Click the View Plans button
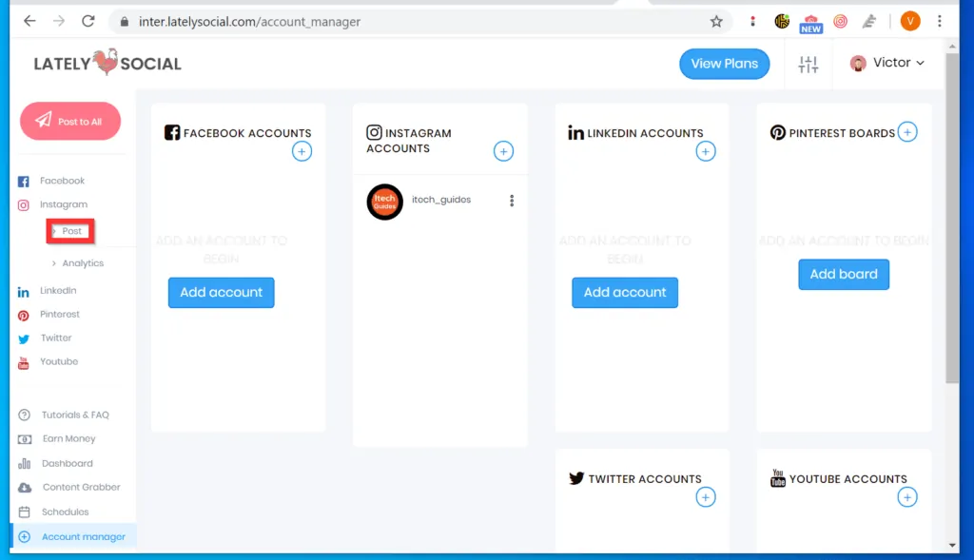The height and width of the screenshot is (560, 974). click(724, 64)
